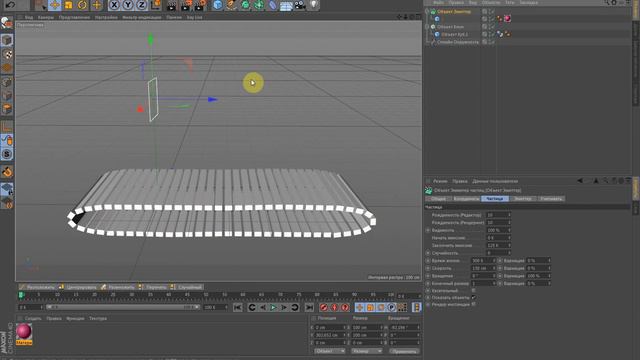This screenshot has width=640, height=360.
Task: Collapse the Объект Эмиттер tree expander
Action: tap(427, 11)
